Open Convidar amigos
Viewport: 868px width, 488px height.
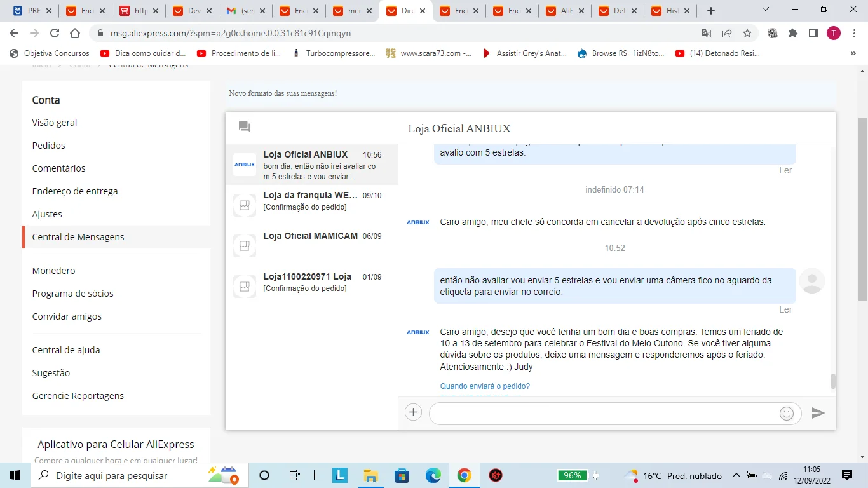pyautogui.click(x=67, y=316)
